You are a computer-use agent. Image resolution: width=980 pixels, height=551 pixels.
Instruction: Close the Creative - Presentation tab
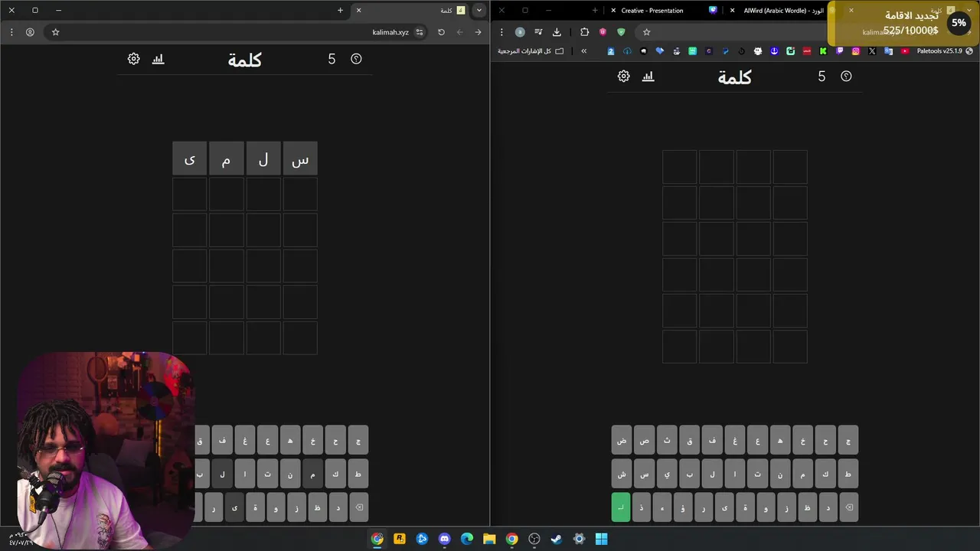(613, 11)
